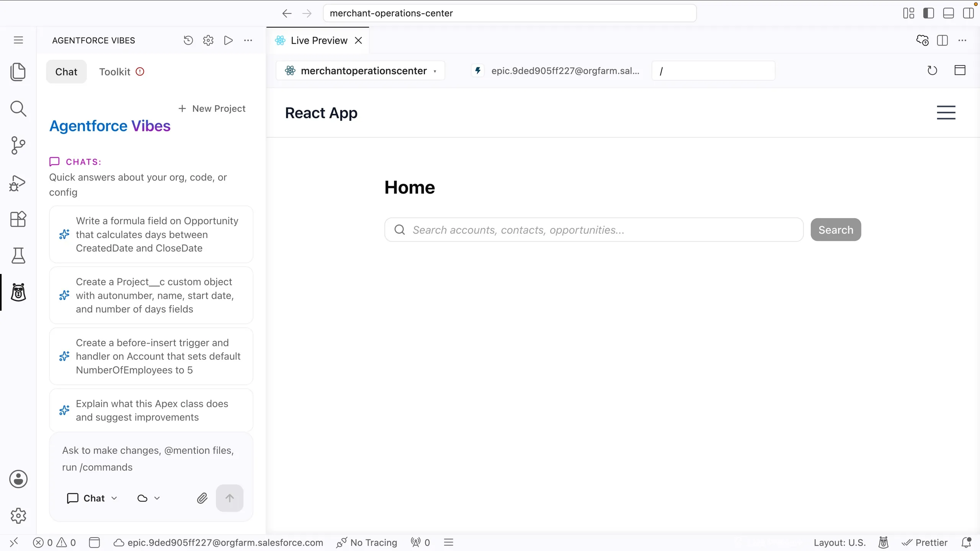Select the Agentforce Vibes bear icon in activity bar

pos(18,292)
